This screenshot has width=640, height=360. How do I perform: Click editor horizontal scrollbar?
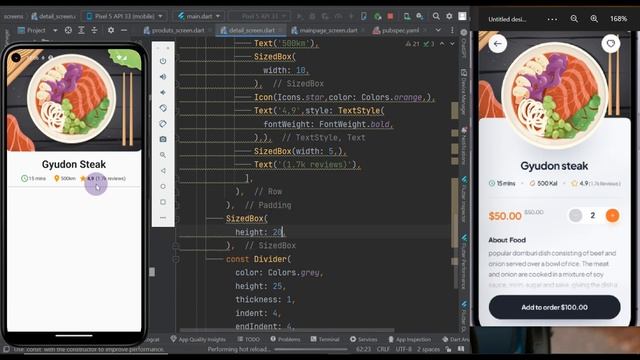pos(287,330)
